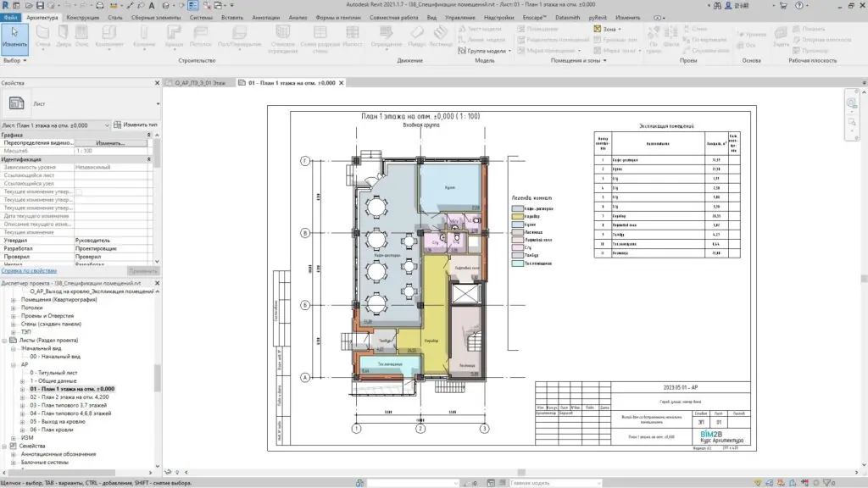Select the Изменить (Modify) tool
868x488 pixels.
(14, 36)
